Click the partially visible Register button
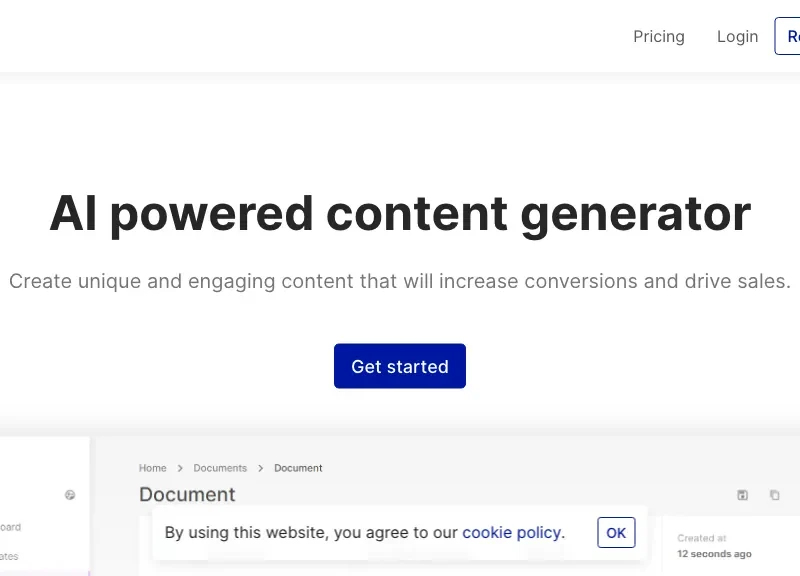 click(x=788, y=36)
